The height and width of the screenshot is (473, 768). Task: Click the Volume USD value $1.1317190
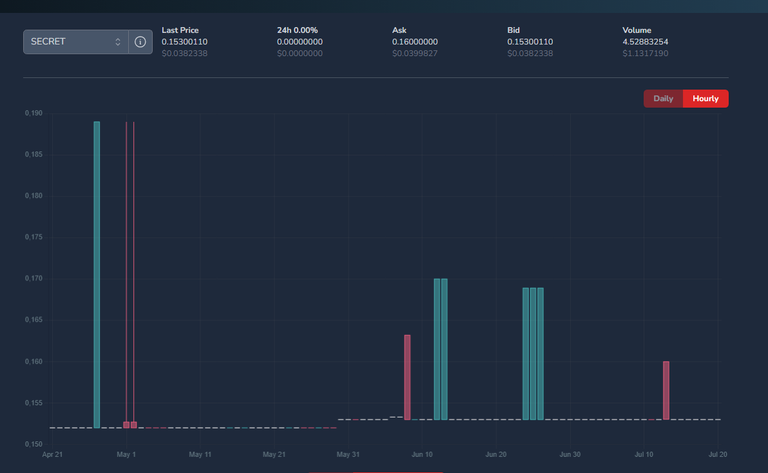(x=645, y=53)
